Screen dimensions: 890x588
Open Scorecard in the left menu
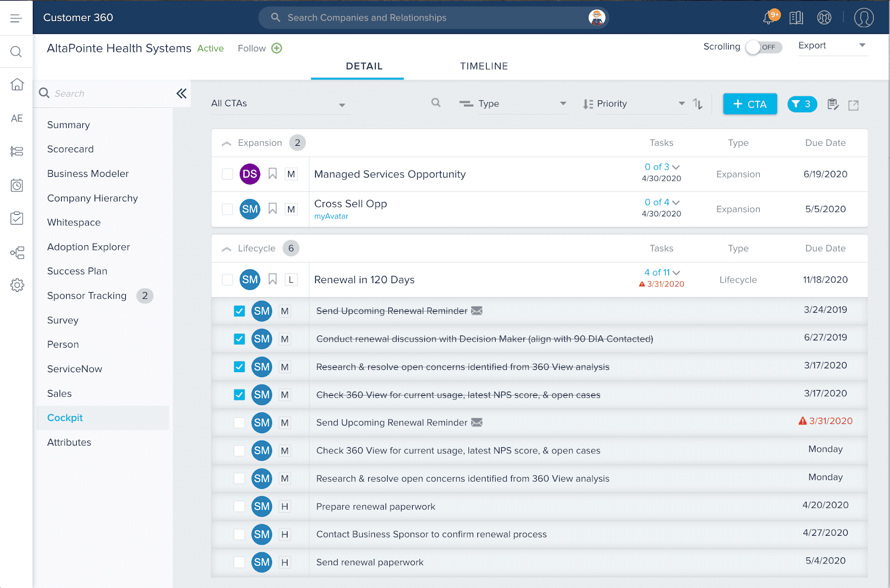(71, 149)
